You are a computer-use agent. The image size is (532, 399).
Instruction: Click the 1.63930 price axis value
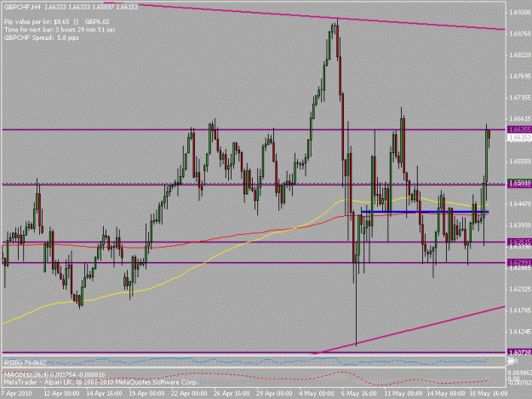pyautogui.click(x=520, y=225)
